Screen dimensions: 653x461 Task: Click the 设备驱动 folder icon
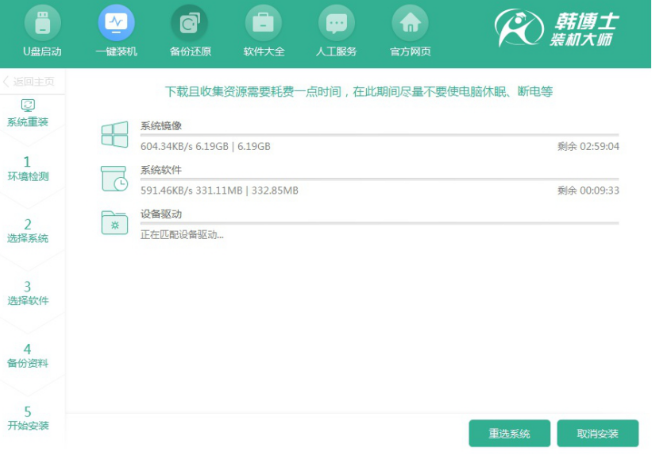[115, 223]
